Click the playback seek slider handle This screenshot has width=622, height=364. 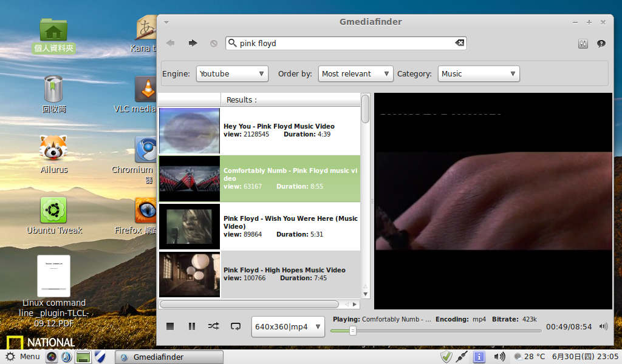coord(352,331)
